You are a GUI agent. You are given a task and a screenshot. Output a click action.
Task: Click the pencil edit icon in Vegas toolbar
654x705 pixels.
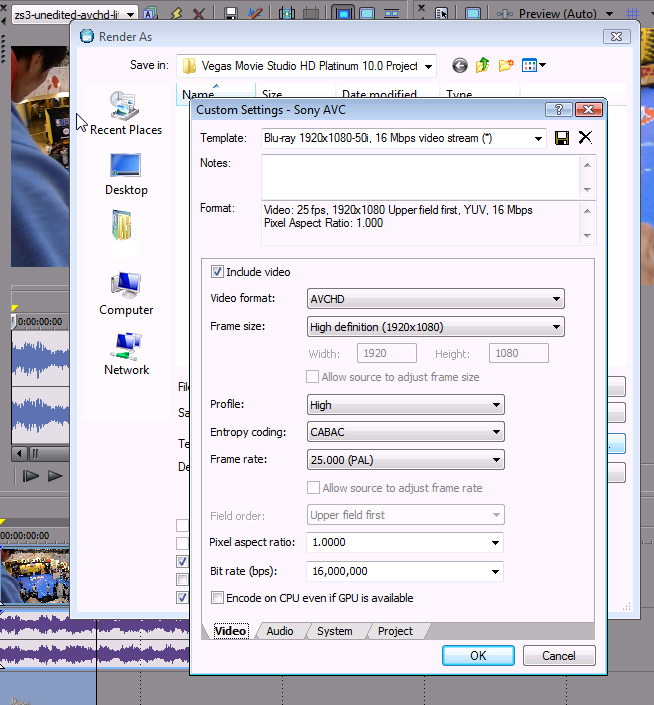[x=255, y=13]
